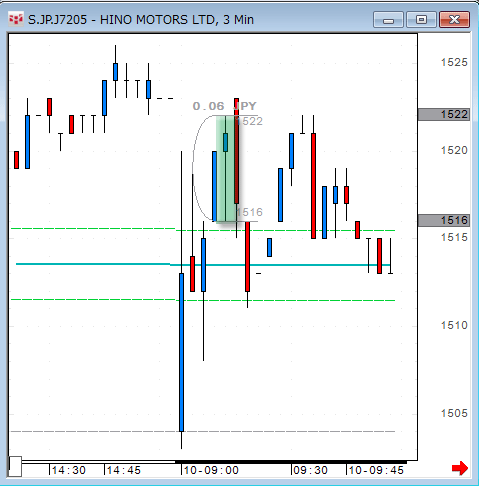Select the 1516 price marker on axis
This screenshot has height=486, width=479.
pos(444,220)
